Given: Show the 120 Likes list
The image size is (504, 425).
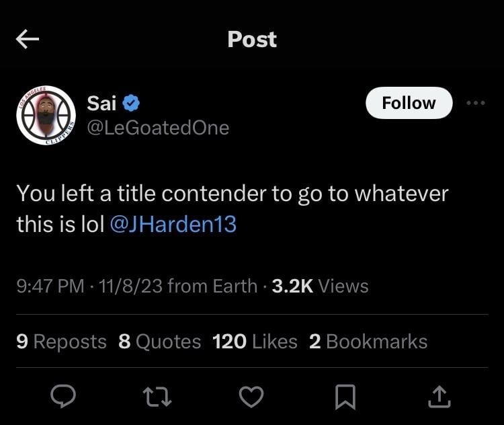Looking at the screenshot, I should tap(255, 342).
